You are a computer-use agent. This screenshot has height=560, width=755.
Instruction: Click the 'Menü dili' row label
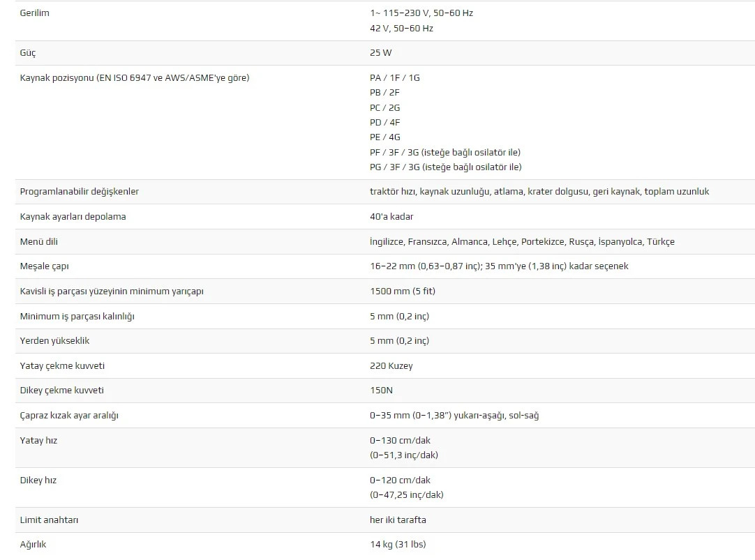click(x=38, y=241)
